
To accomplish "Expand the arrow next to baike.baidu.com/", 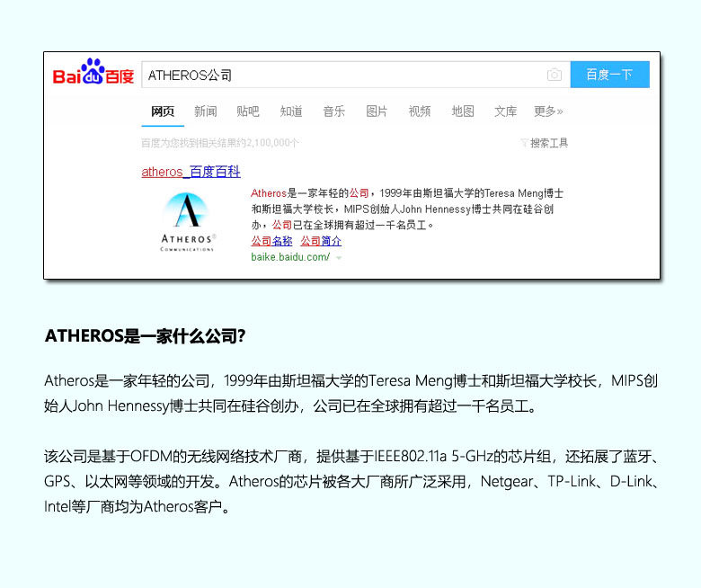I will click(x=339, y=258).
